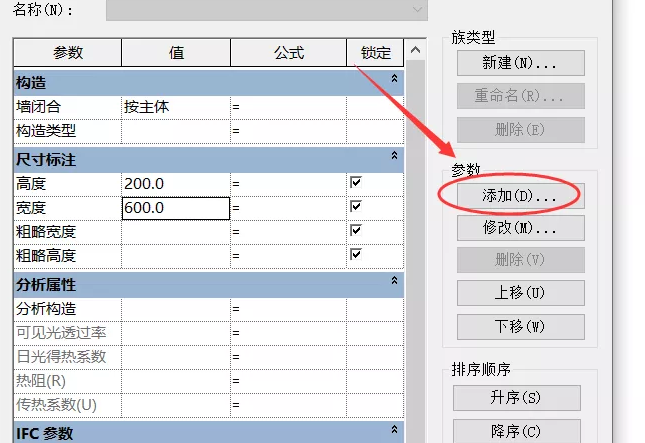645x443 pixels.
Task: Toggle the lock checkbox for 粗略宽度
Action: [x=356, y=230]
